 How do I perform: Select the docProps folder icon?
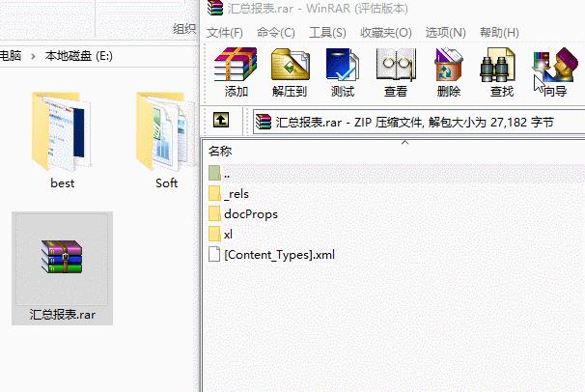[x=214, y=214]
